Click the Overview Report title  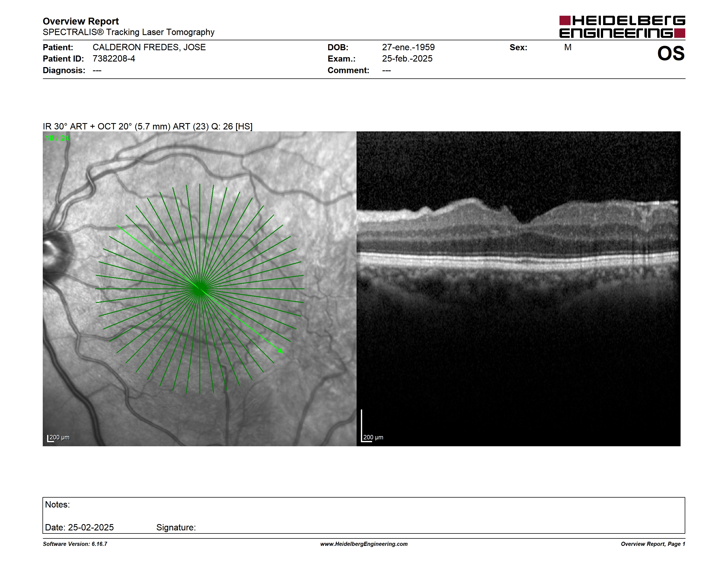81,21
